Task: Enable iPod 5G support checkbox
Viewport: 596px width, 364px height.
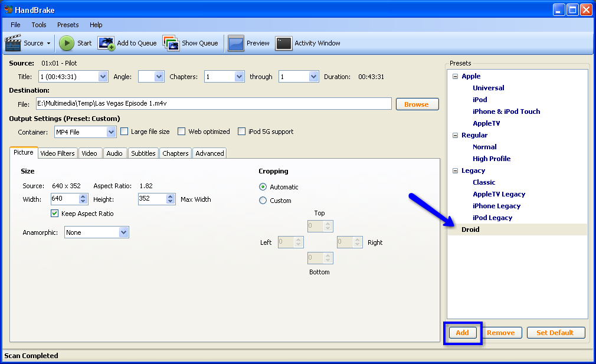Action: pos(242,132)
